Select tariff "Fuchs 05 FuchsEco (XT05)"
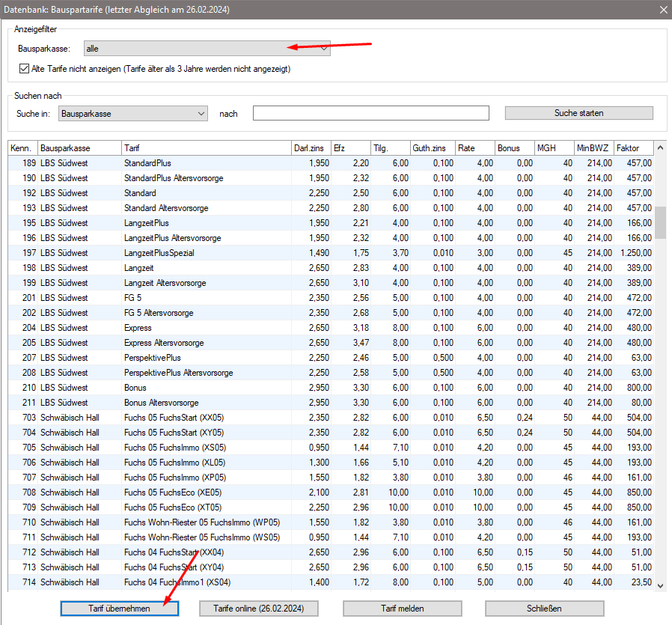672x625 pixels. coord(173,507)
